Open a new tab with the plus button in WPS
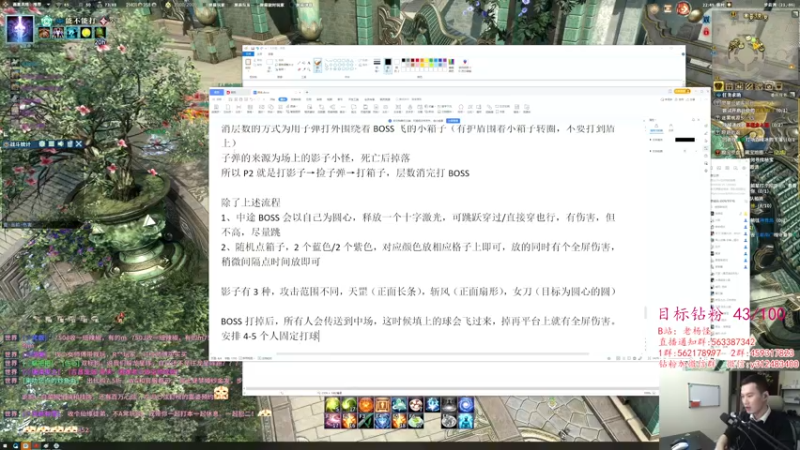800x450 pixels. [307, 92]
